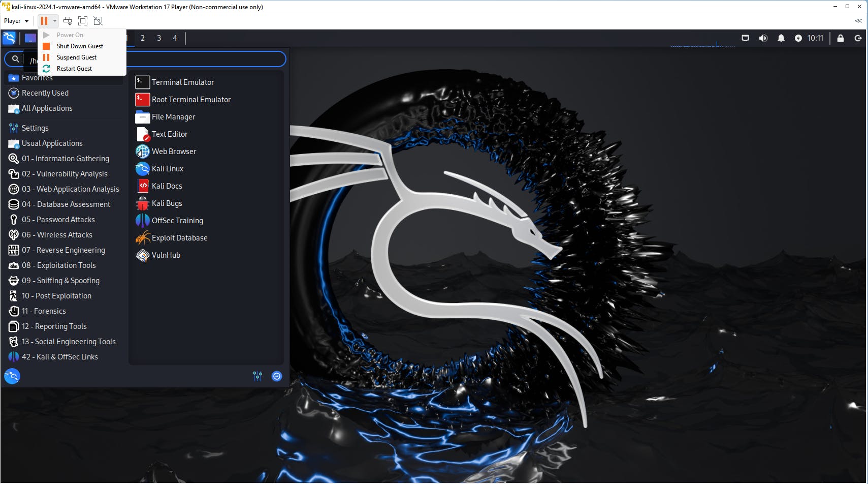This screenshot has height=484, width=868.
Task: Enter full screen mode via toolbar icon
Action: point(83,21)
